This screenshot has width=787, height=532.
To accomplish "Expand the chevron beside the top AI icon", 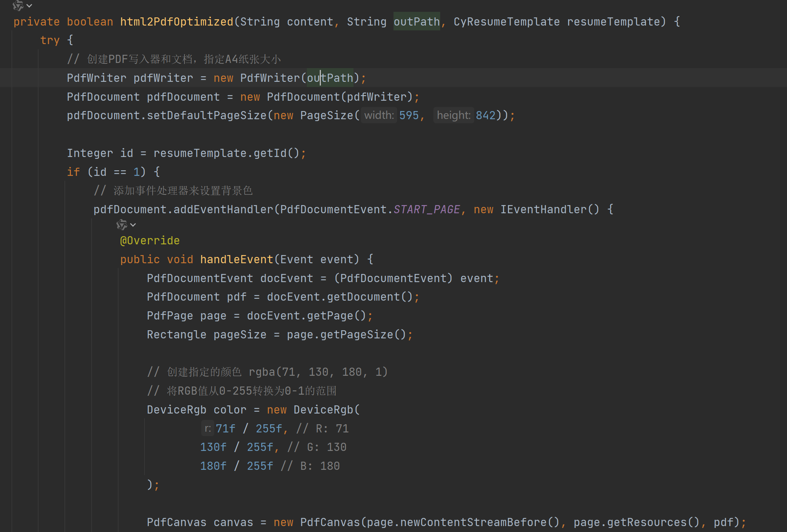I will click(x=30, y=6).
